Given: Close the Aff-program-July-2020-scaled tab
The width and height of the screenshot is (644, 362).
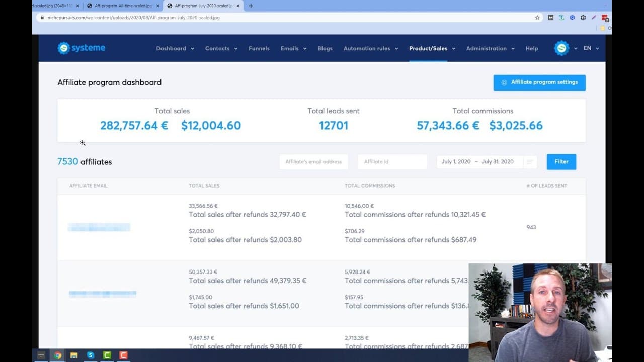Looking at the screenshot, I should (239, 6).
